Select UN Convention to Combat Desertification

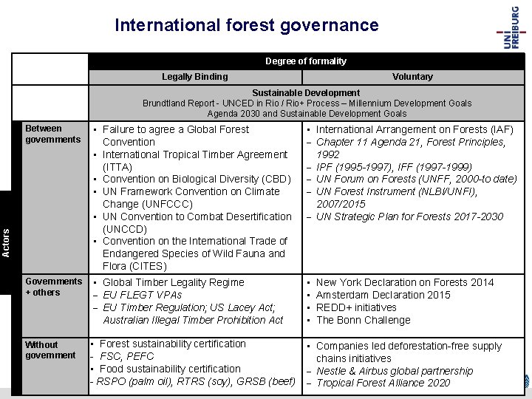point(197,222)
